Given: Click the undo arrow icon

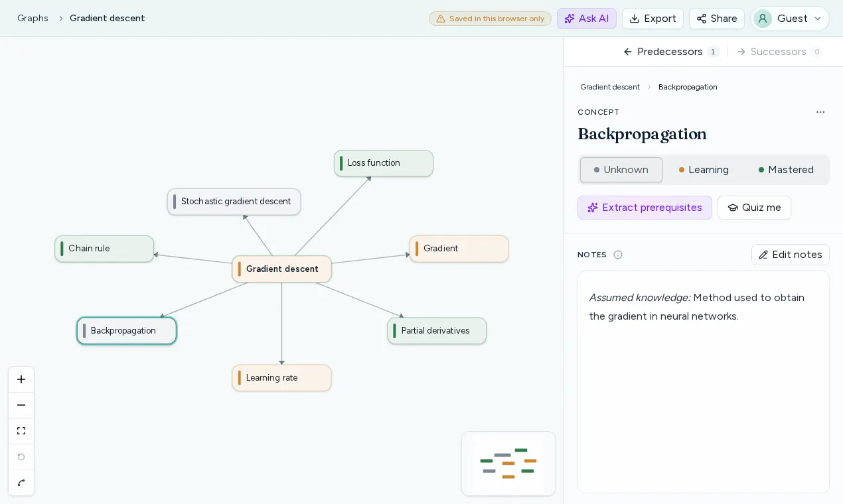Looking at the screenshot, I should click(21, 457).
